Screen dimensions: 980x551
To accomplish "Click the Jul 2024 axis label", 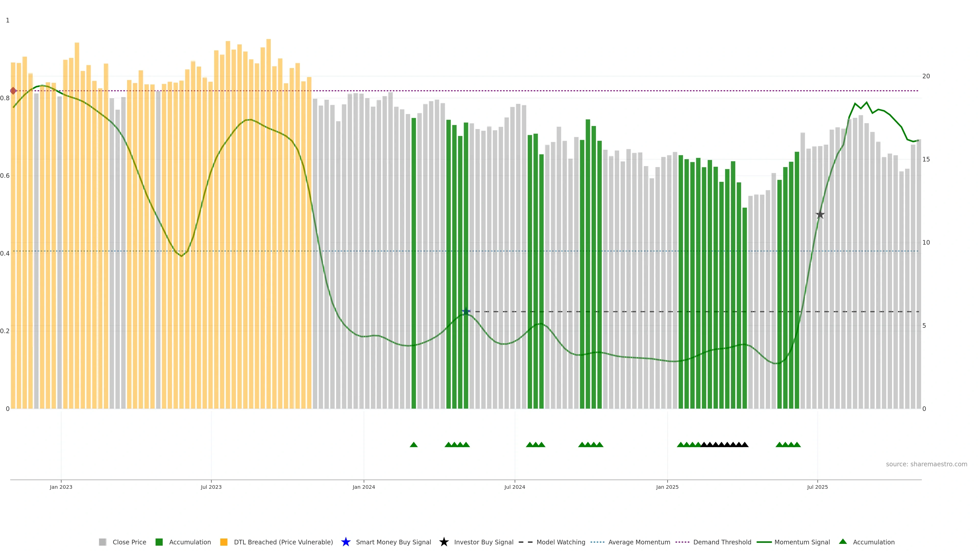I will (514, 487).
